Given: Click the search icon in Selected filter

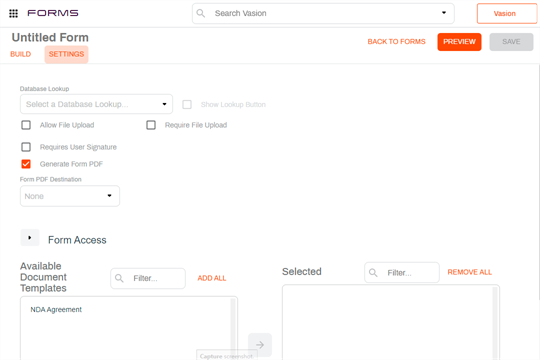Looking at the screenshot, I should 373,273.
